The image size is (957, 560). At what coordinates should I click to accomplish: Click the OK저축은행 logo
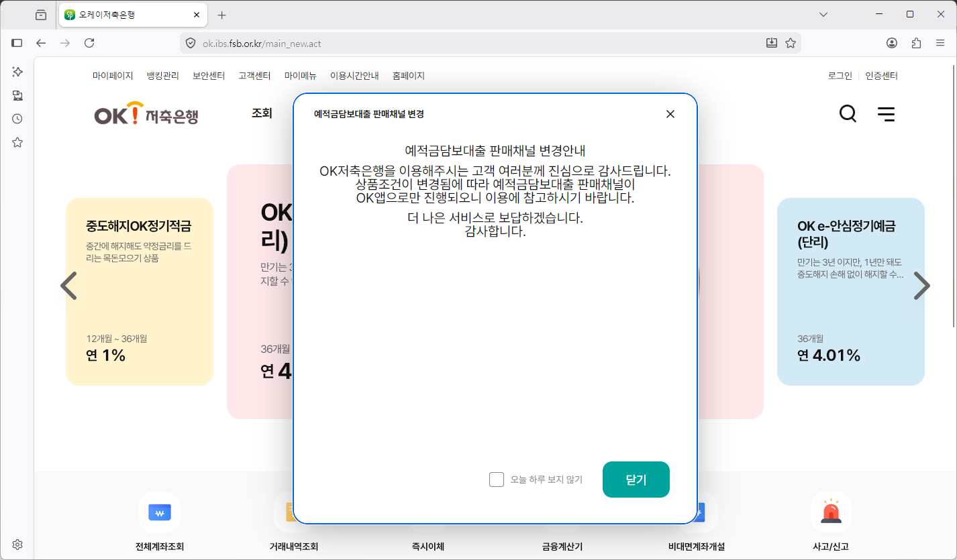(146, 114)
